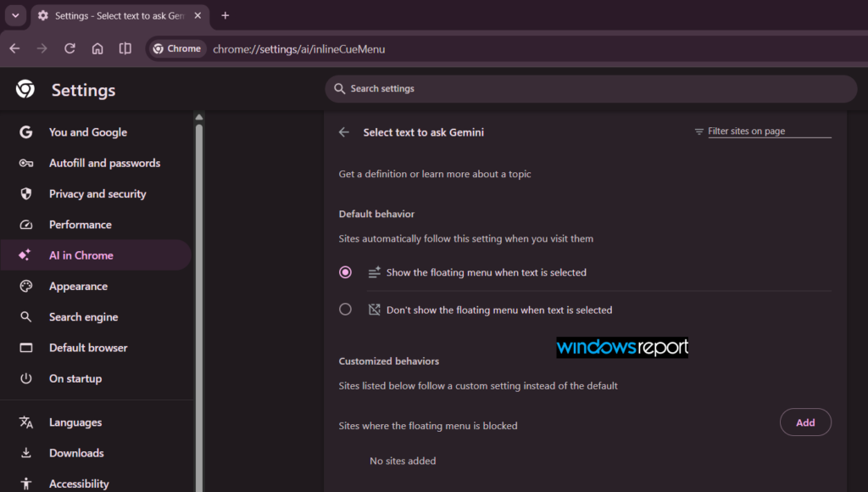Viewport: 868px width, 492px height.
Task: Click the 'Customized behaviors' heading
Action: tap(388, 361)
